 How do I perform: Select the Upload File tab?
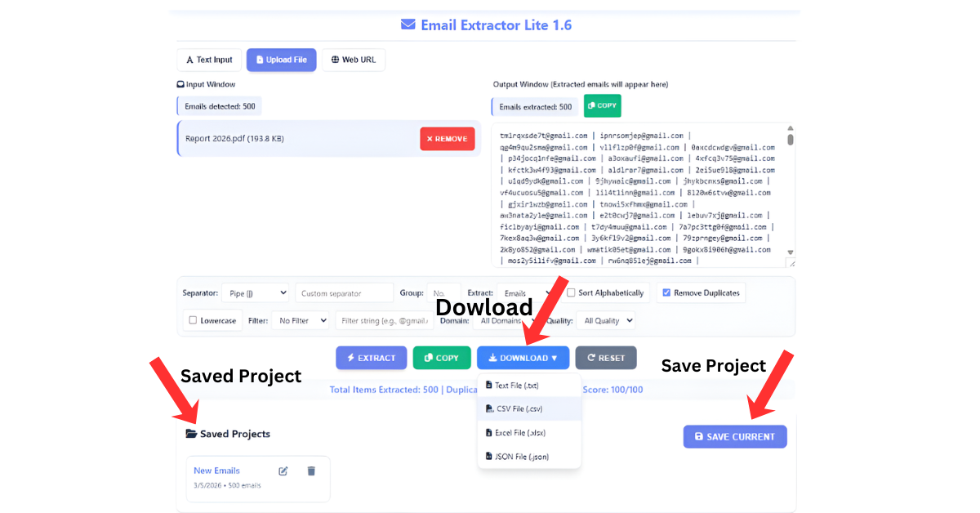point(281,60)
